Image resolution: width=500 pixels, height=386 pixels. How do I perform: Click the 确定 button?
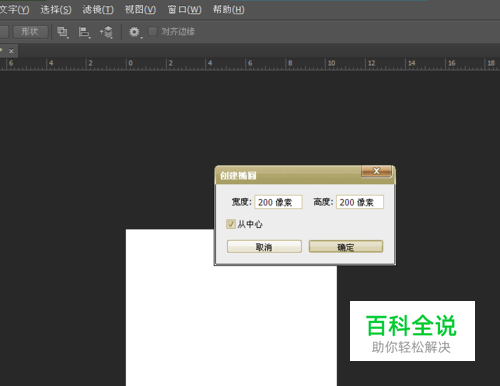pos(346,247)
